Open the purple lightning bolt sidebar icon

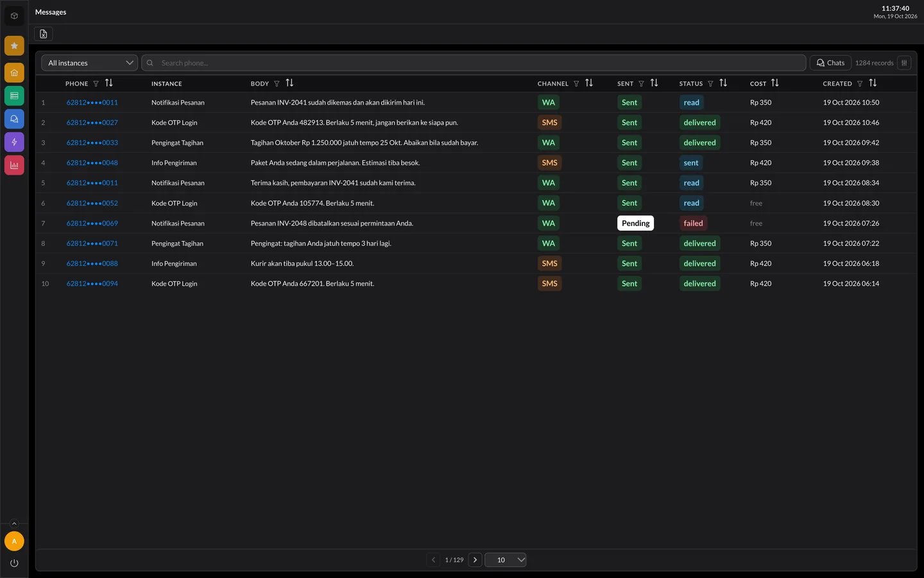[14, 142]
